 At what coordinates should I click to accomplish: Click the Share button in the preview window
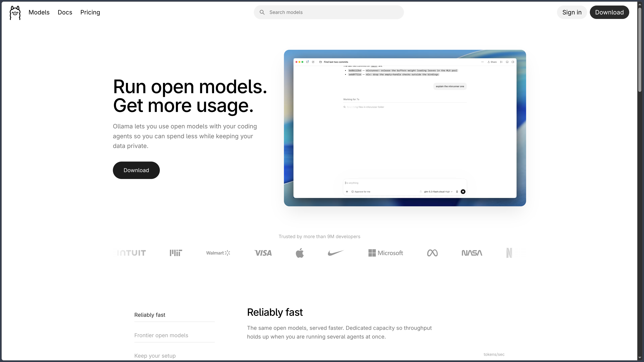[x=492, y=62]
